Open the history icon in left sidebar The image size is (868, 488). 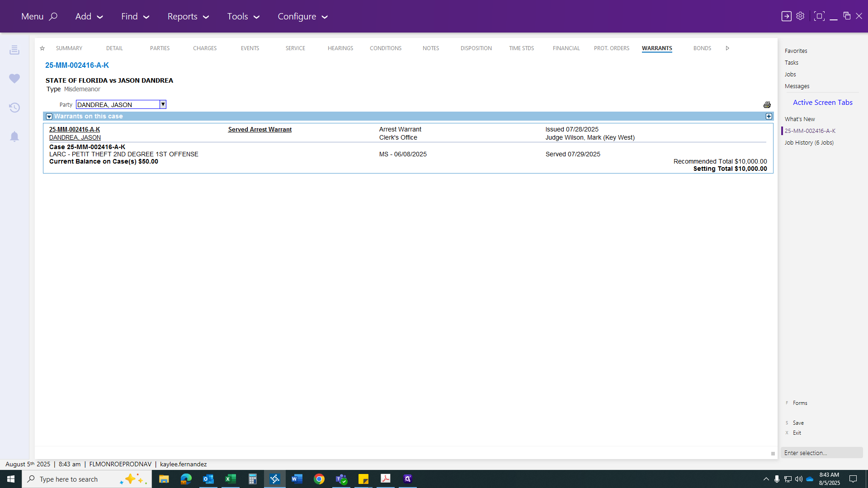point(14,108)
